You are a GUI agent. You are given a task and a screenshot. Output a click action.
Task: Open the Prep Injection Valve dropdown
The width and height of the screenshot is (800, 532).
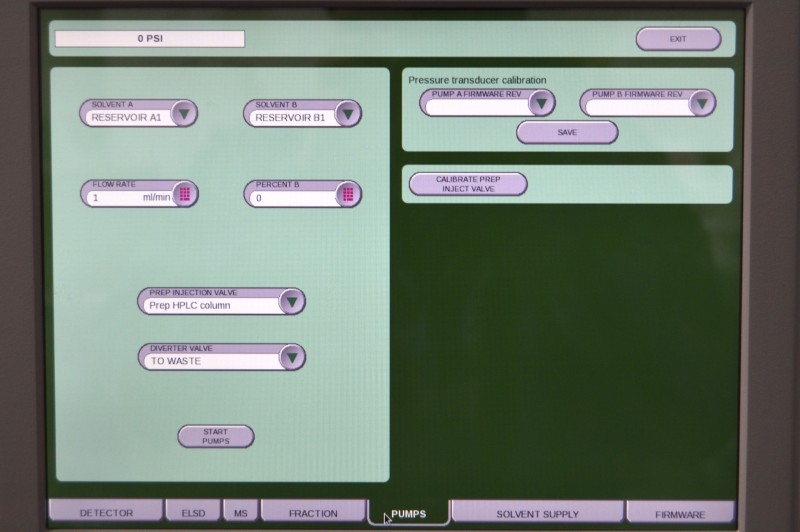click(291, 302)
